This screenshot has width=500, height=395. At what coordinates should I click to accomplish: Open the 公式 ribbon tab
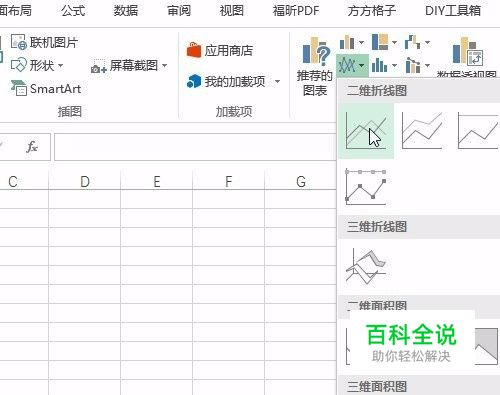click(73, 11)
